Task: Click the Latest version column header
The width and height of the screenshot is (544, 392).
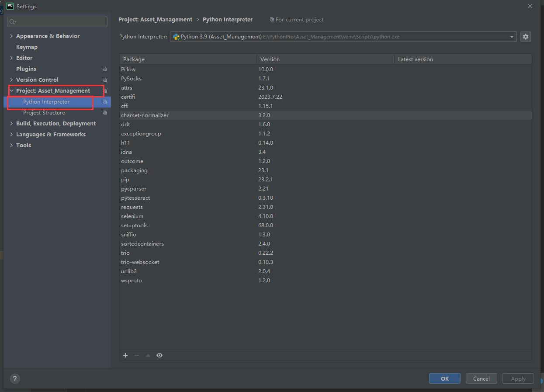Action: (x=463, y=59)
